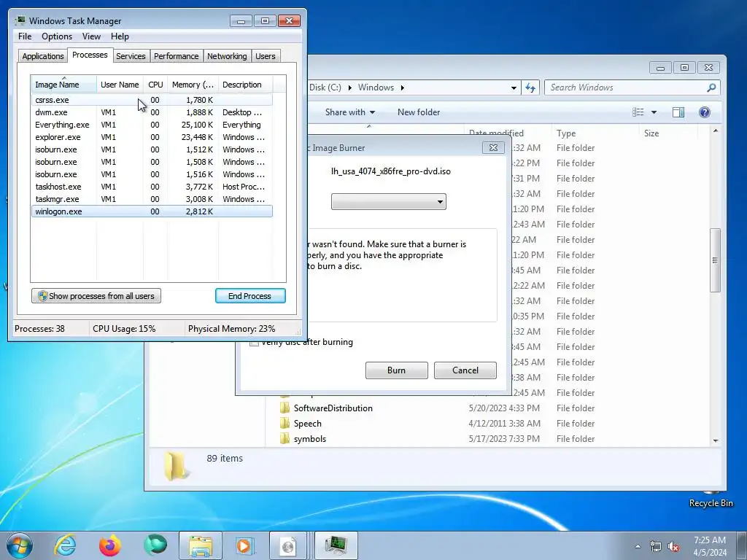Toggle the Explorer preview pane icon
747x560 pixels.
click(x=678, y=112)
